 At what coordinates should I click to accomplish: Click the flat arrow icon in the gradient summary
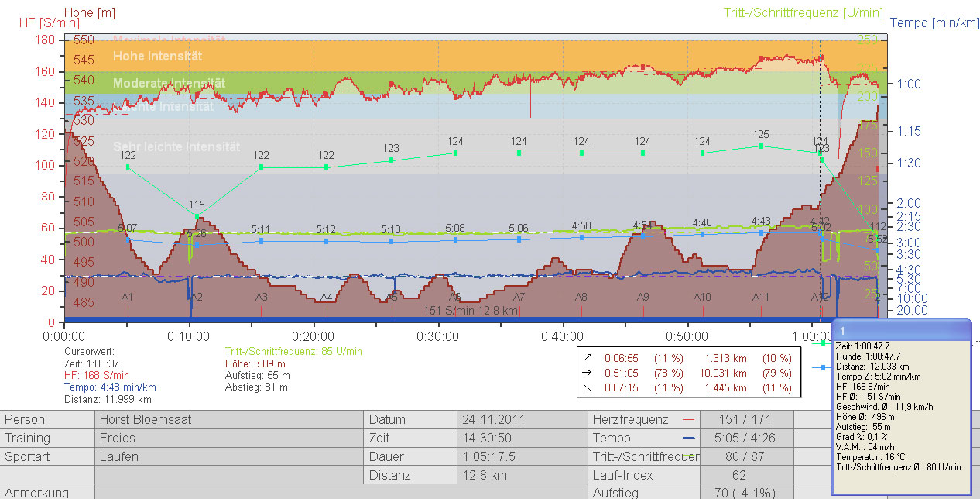588,373
